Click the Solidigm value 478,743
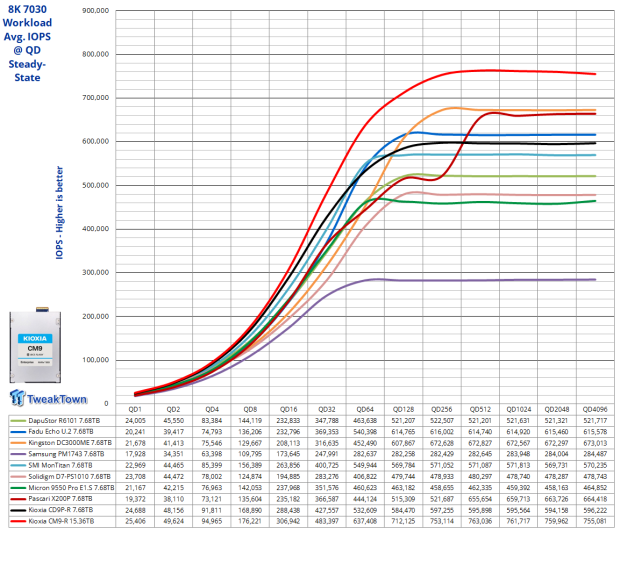 595,476
